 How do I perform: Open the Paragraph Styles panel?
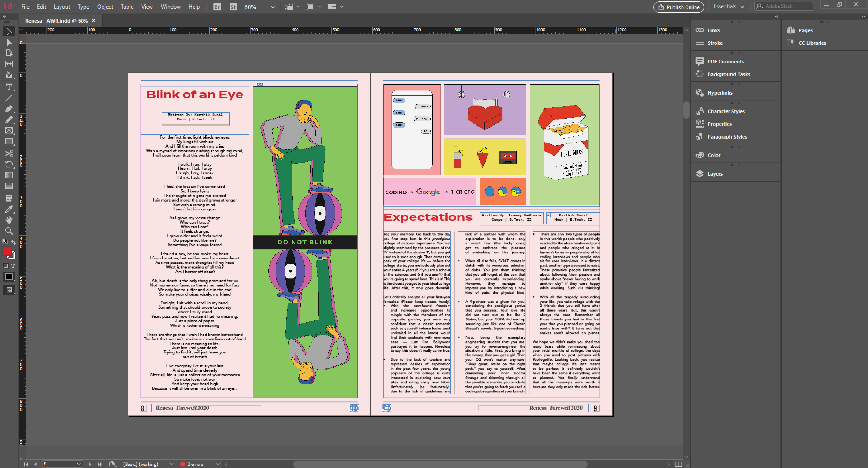(727, 137)
